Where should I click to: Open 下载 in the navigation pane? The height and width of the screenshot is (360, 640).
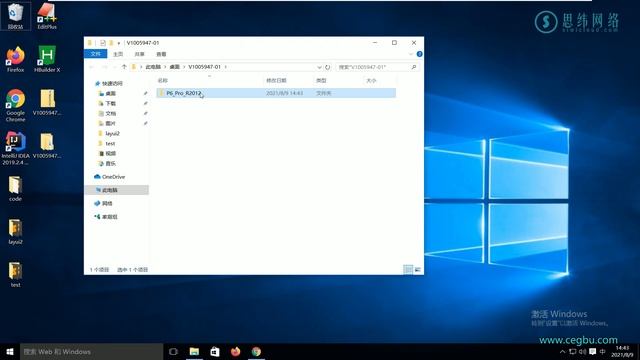tap(111, 104)
